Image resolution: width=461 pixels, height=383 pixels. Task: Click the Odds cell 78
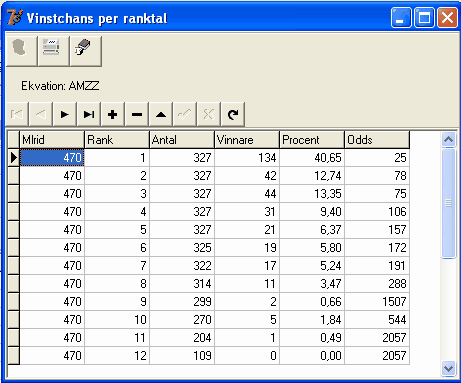tap(377, 175)
